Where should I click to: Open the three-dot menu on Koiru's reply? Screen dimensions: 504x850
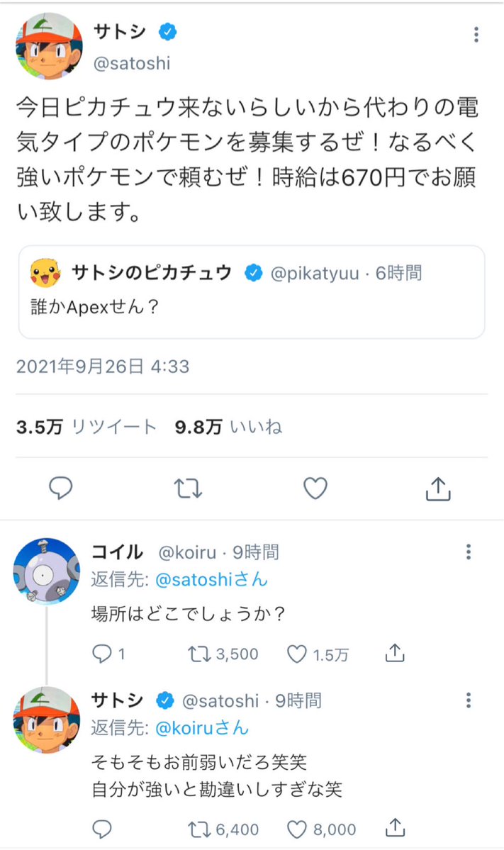[468, 552]
